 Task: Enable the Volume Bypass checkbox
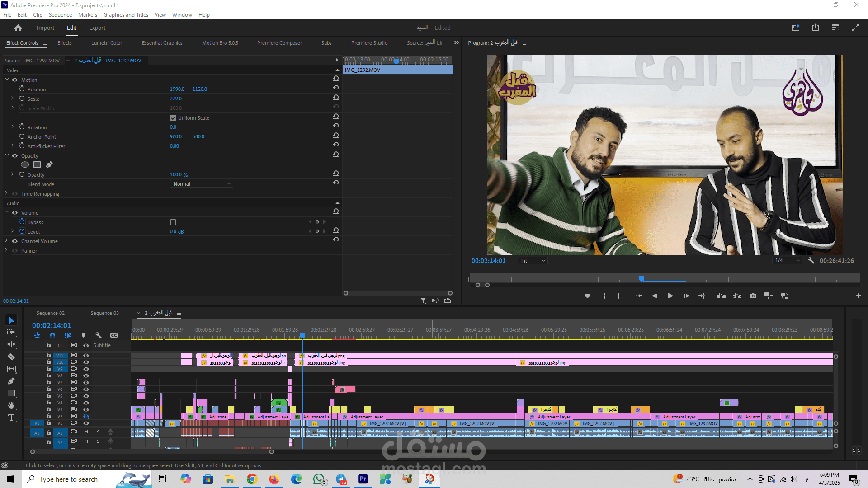click(173, 222)
